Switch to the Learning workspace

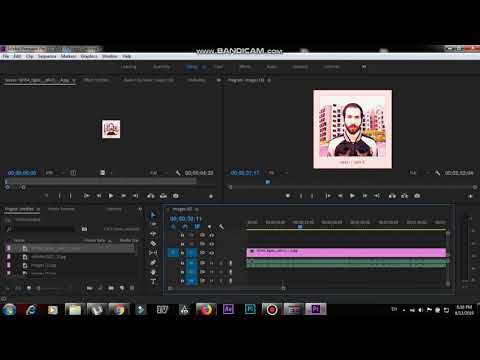click(x=128, y=67)
